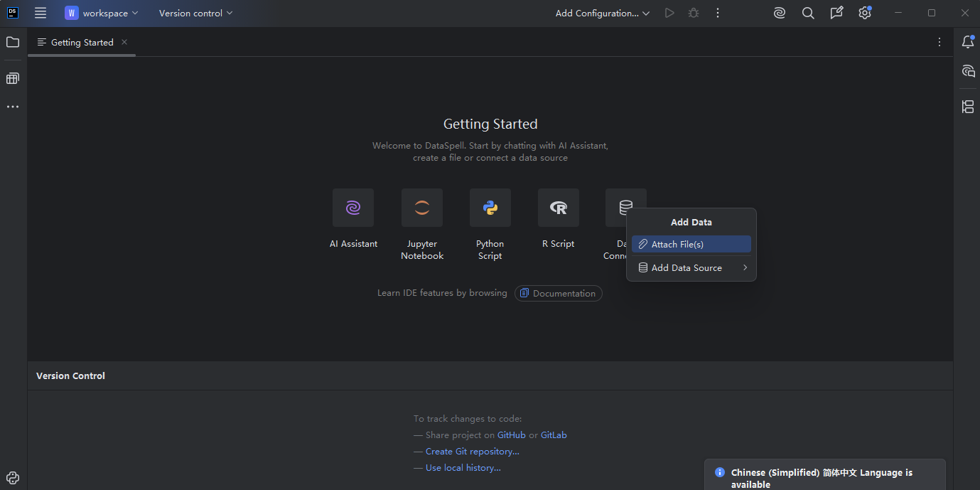Image resolution: width=980 pixels, height=490 pixels.
Task: Click Create Git repository link
Action: pos(472,452)
